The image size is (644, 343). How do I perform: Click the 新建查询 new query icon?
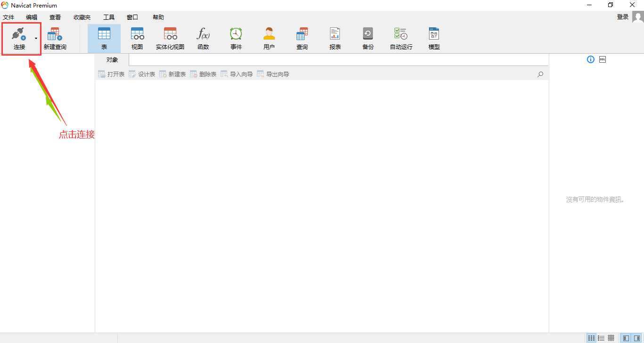(x=55, y=34)
